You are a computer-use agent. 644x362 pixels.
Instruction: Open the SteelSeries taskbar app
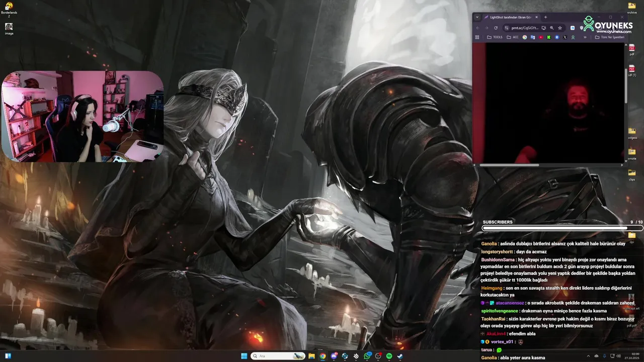(x=356, y=356)
